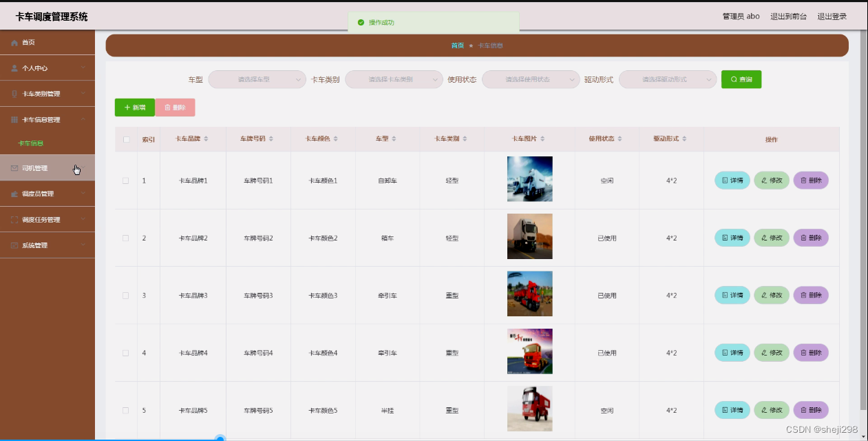868x441 pixels.
Task: Click the 调度任务管理 dispatch task sidebar icon
Action: tap(14, 219)
